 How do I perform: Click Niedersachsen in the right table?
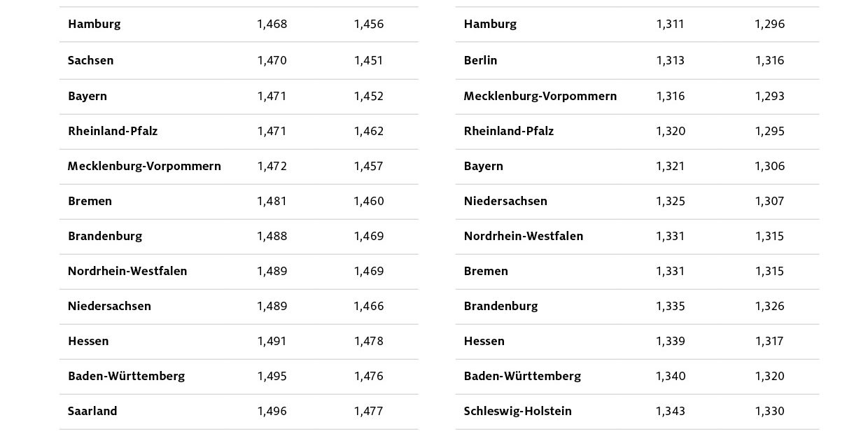505,201
